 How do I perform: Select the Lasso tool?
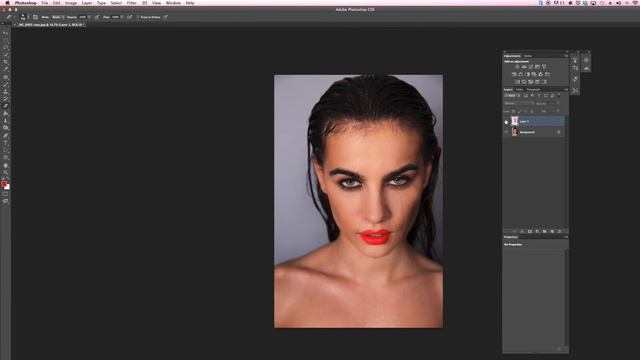coord(6,47)
